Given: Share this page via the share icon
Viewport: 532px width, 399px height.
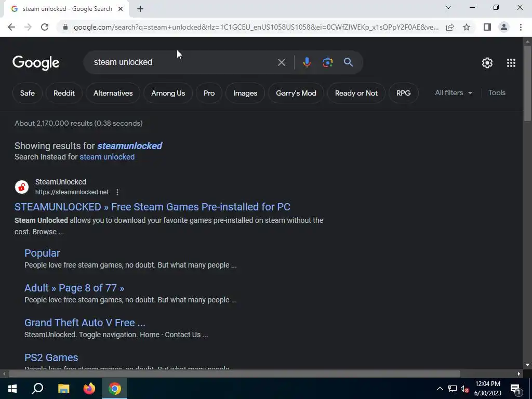Looking at the screenshot, I should 450,27.
